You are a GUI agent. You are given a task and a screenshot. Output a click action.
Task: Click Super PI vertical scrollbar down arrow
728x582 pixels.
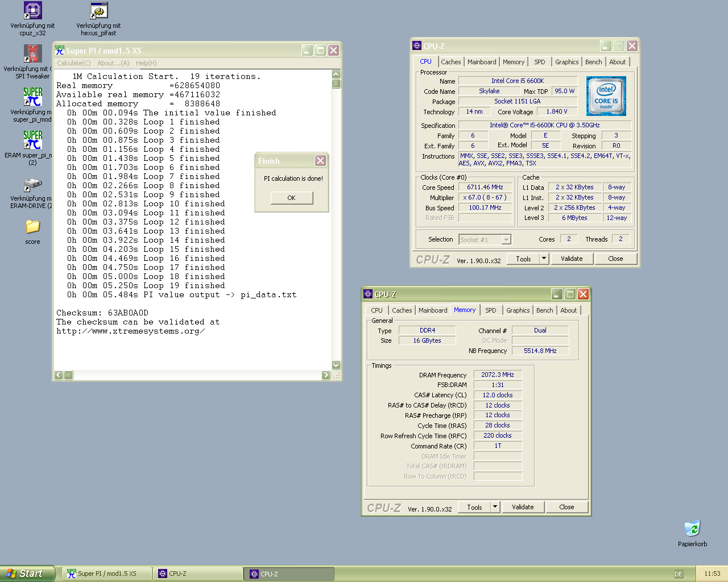click(336, 365)
